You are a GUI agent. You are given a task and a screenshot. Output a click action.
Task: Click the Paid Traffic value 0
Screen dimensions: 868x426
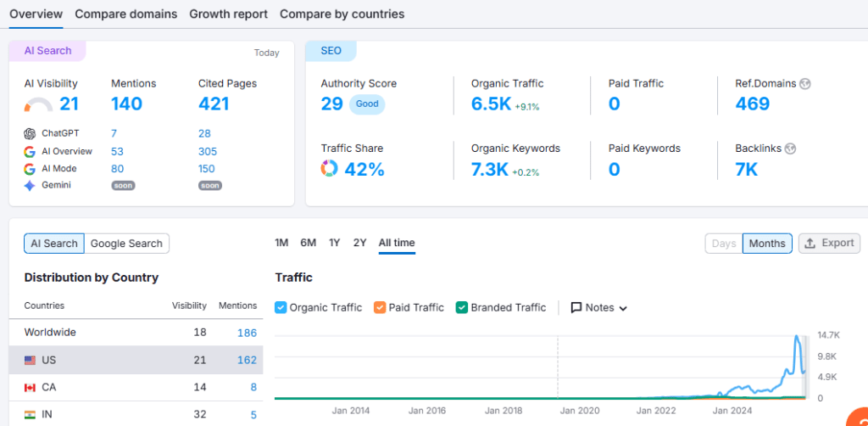(x=614, y=104)
